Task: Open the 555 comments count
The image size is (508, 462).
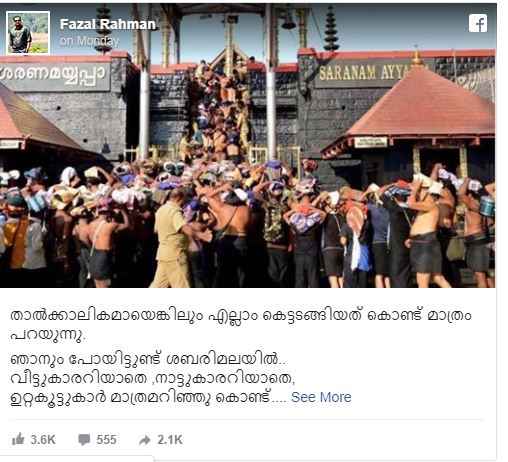Action: click(x=106, y=440)
